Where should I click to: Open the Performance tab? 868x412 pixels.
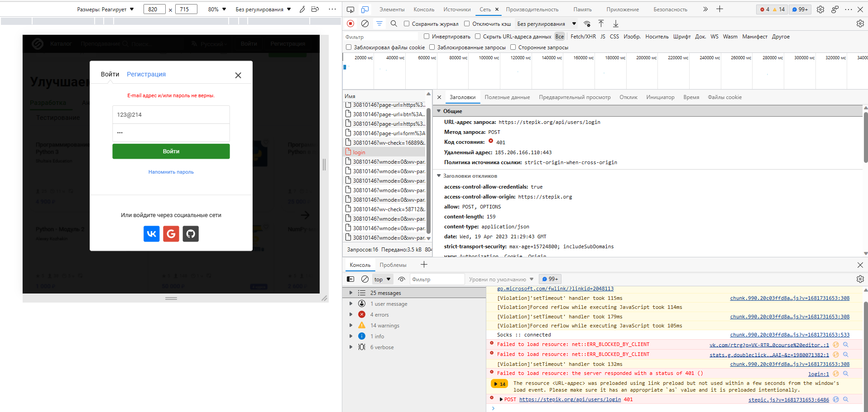[532, 9]
